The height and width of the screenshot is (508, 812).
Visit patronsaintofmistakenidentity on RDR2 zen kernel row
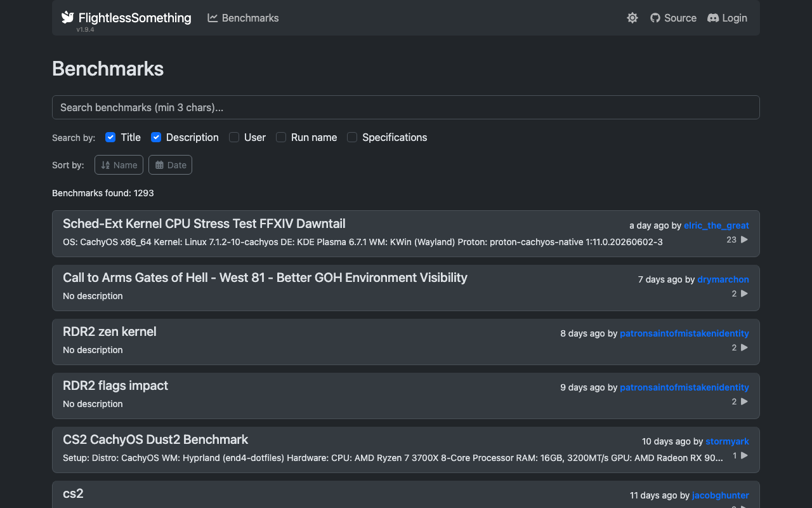click(684, 333)
